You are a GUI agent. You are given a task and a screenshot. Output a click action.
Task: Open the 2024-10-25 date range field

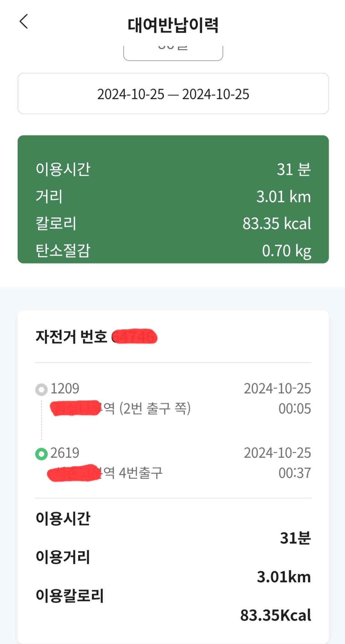(173, 94)
